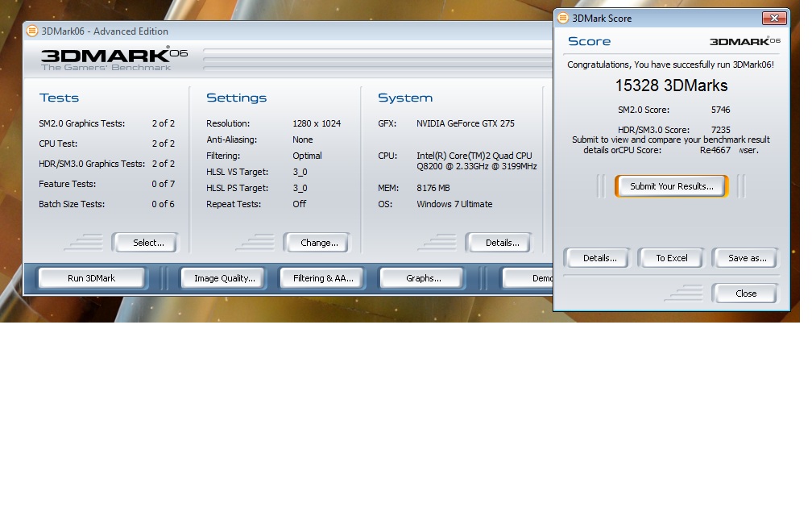812x508 pixels.
Task: Click the "Anti-Aliasing:" label
Action: point(231,139)
